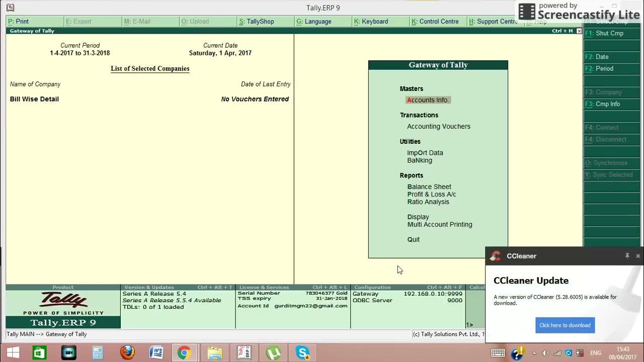The image size is (644, 362).
Task: Open the Calculator from the taskbar
Action: [98, 353]
